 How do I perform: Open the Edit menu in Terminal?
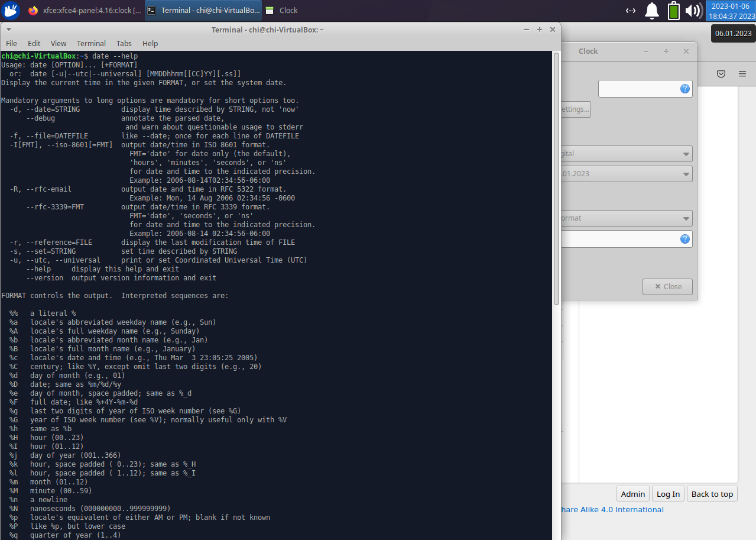coord(34,43)
